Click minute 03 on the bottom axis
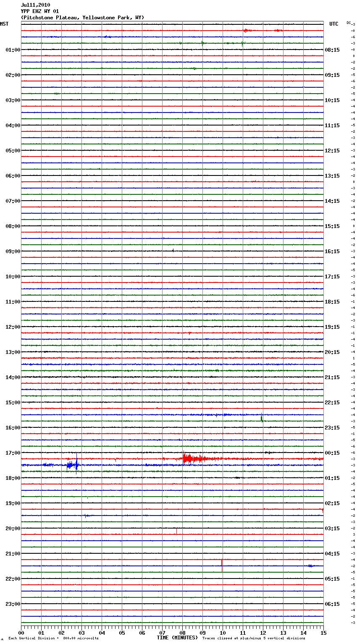Viewport: 357px width, 644px height. (x=81, y=633)
